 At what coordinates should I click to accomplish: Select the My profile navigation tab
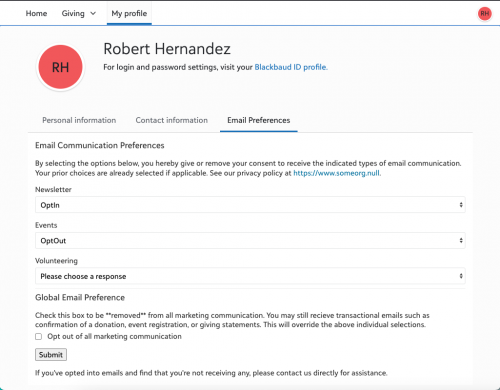129,13
